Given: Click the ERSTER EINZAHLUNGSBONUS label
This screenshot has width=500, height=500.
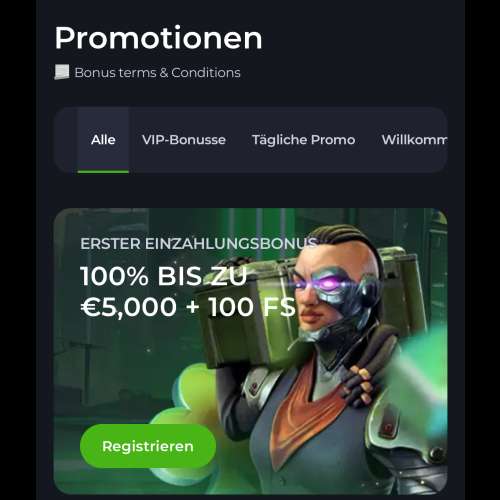Looking at the screenshot, I should (199, 244).
